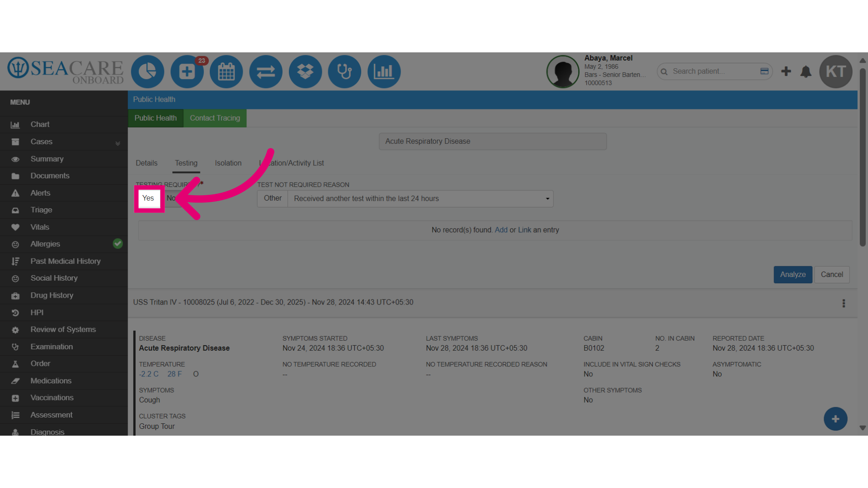
Task: Click the scroll down arrow
Action: click(863, 428)
